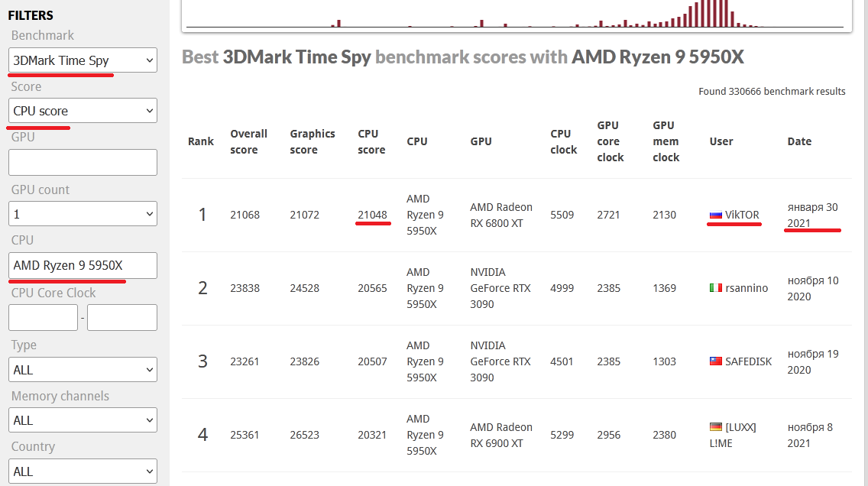The height and width of the screenshot is (486, 868).
Task: Expand the Country filter dropdown
Action: 83,471
